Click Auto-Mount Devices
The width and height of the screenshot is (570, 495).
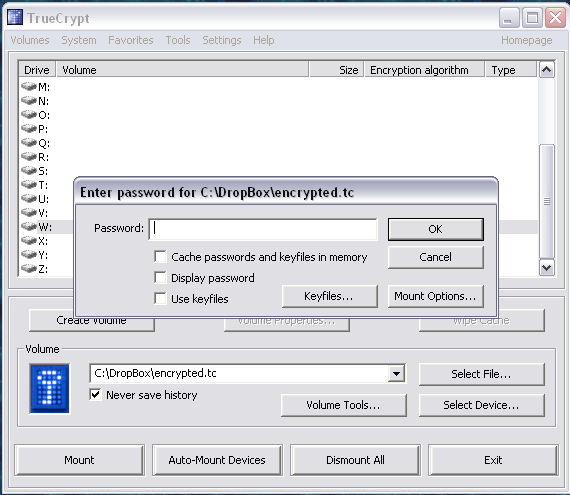pos(217,460)
